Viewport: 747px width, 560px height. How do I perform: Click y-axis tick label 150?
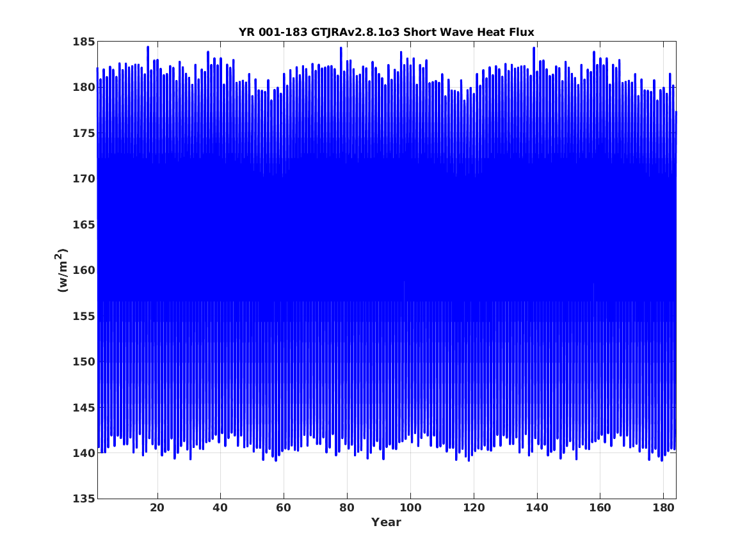pyautogui.click(x=84, y=362)
